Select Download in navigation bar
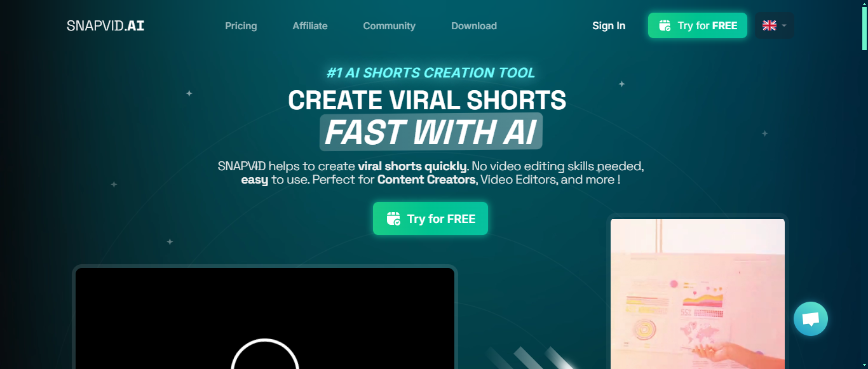This screenshot has height=369, width=868. [x=474, y=26]
